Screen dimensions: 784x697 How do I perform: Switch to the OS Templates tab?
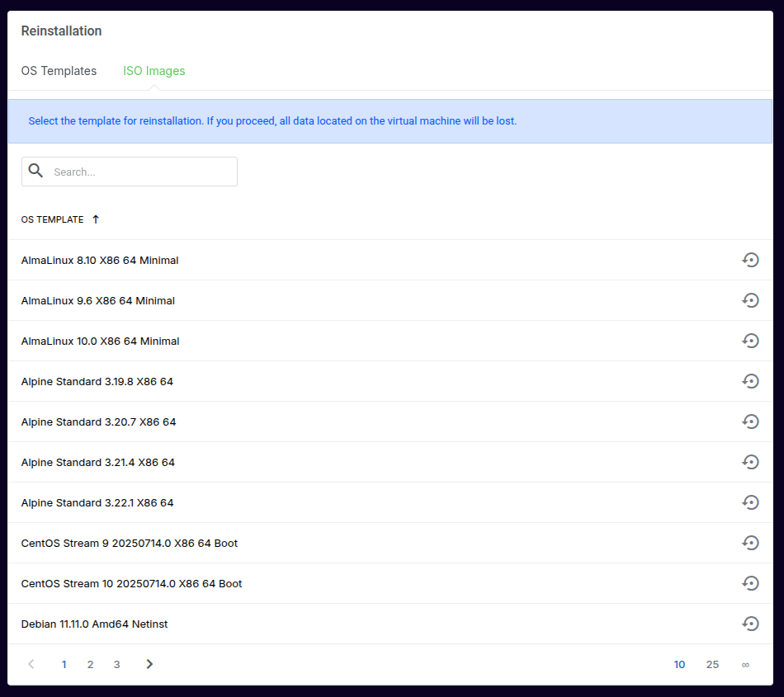click(x=59, y=71)
